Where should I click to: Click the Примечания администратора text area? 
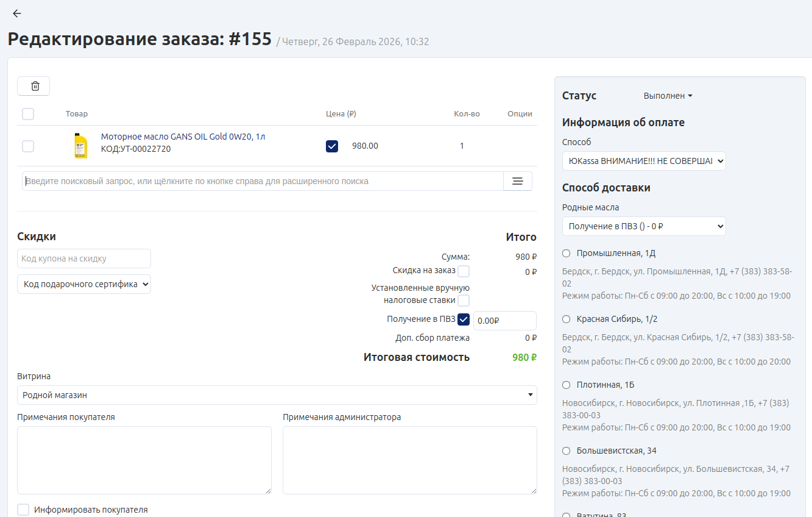[409, 460]
